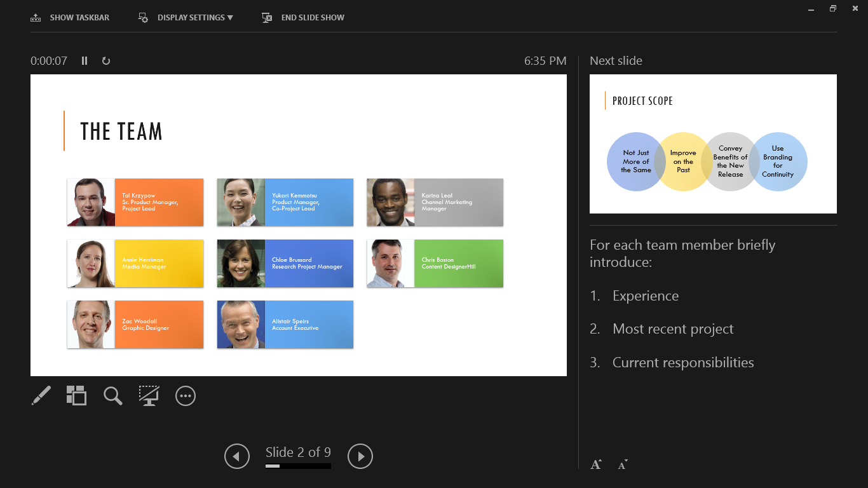The width and height of the screenshot is (868, 488).
Task: Select the Chloe Brussard Research Project Manager card
Action: [285, 263]
